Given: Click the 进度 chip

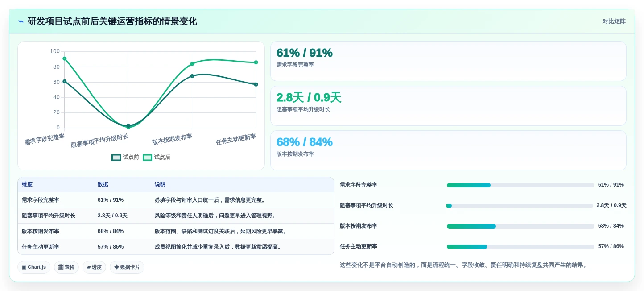Looking at the screenshot, I should [94, 267].
